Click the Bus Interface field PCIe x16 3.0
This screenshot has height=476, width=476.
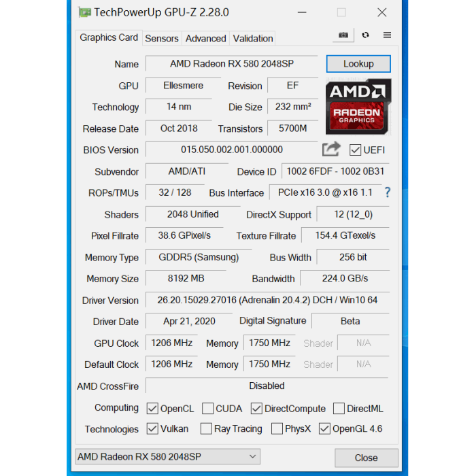click(325, 192)
